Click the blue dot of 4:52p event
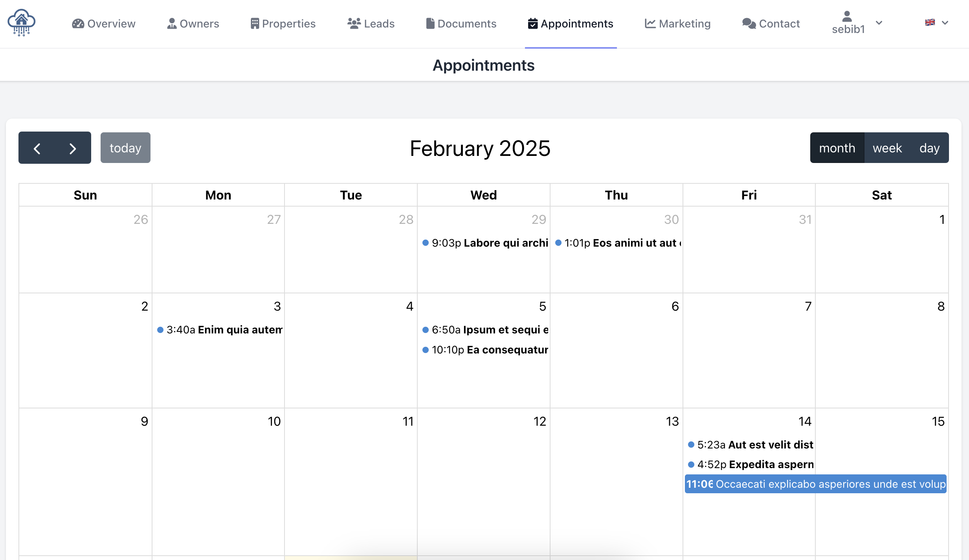The height and width of the screenshot is (560, 969). (x=691, y=465)
